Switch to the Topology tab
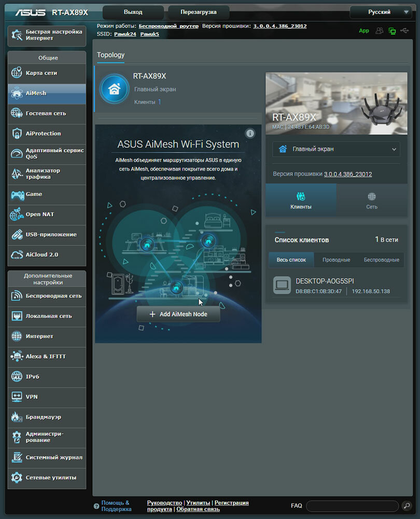This screenshot has height=519, width=420. [110, 55]
